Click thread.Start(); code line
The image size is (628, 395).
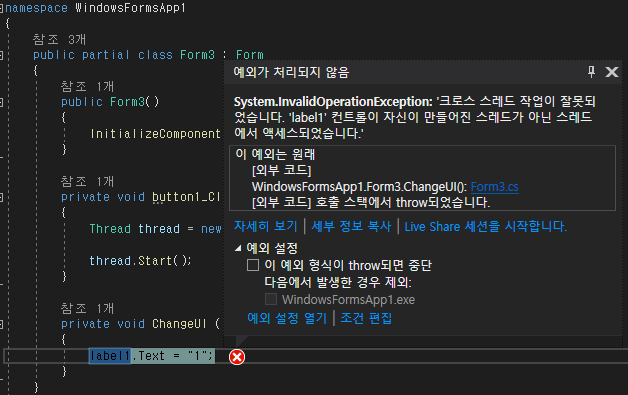(141, 261)
